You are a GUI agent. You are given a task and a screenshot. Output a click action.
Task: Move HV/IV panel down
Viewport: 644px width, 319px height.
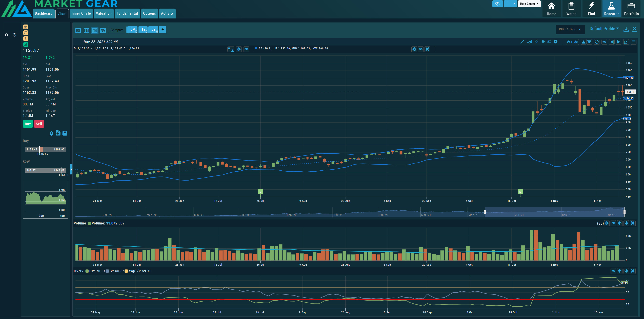point(626,271)
